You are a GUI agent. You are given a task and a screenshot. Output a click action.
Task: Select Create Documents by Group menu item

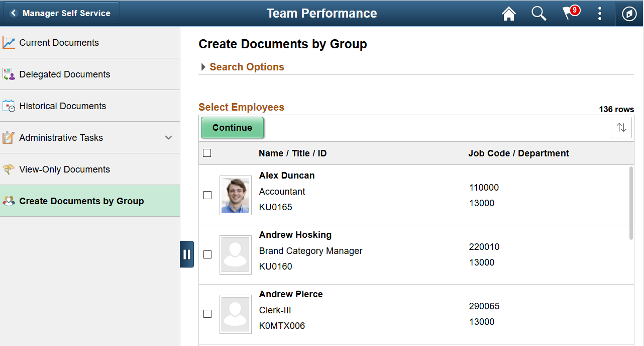coord(90,201)
